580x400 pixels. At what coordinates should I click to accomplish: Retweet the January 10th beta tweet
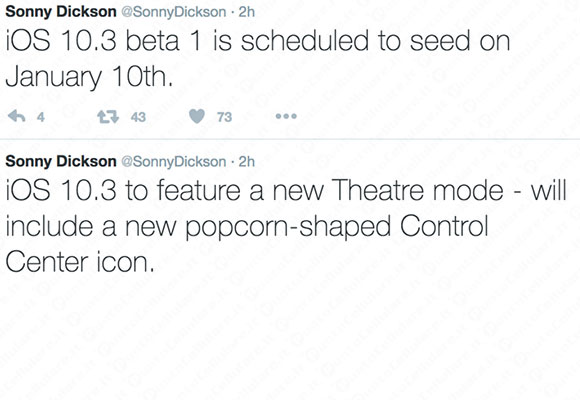click(108, 117)
